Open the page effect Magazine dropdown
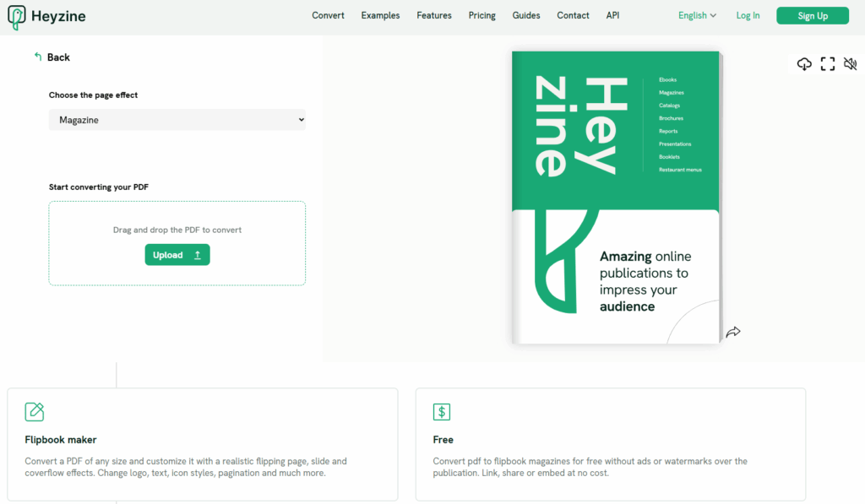The width and height of the screenshot is (865, 504). pos(177,121)
